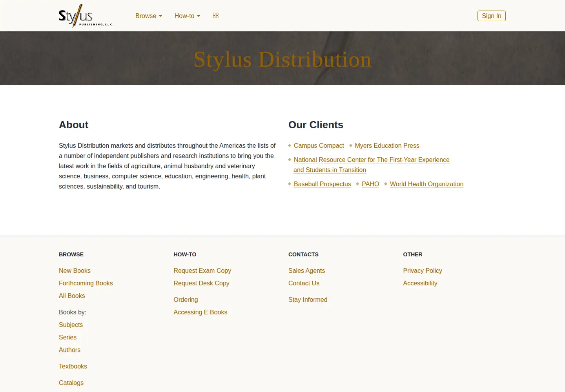Open the Catalogs footer link
The height and width of the screenshot is (392, 565).
coord(71,383)
